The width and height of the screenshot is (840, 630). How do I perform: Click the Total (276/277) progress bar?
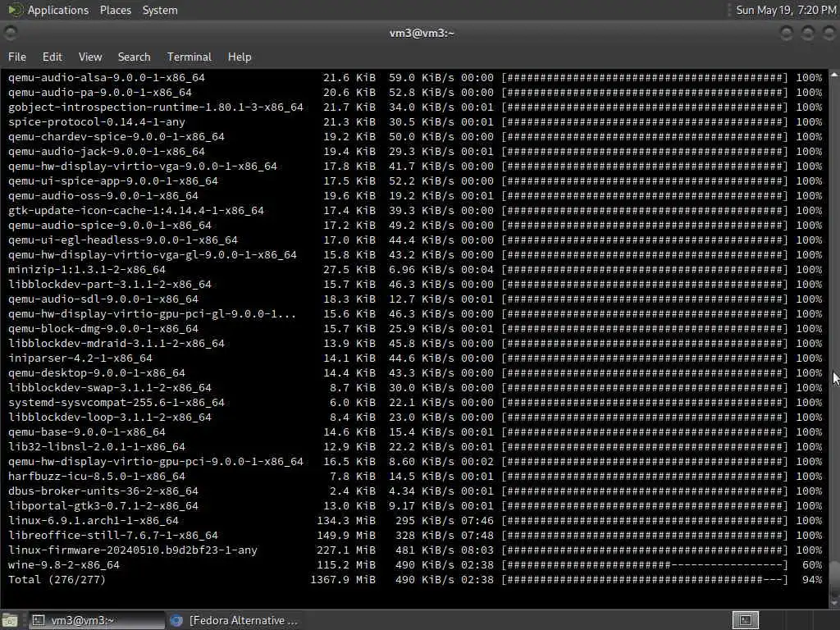click(645, 580)
